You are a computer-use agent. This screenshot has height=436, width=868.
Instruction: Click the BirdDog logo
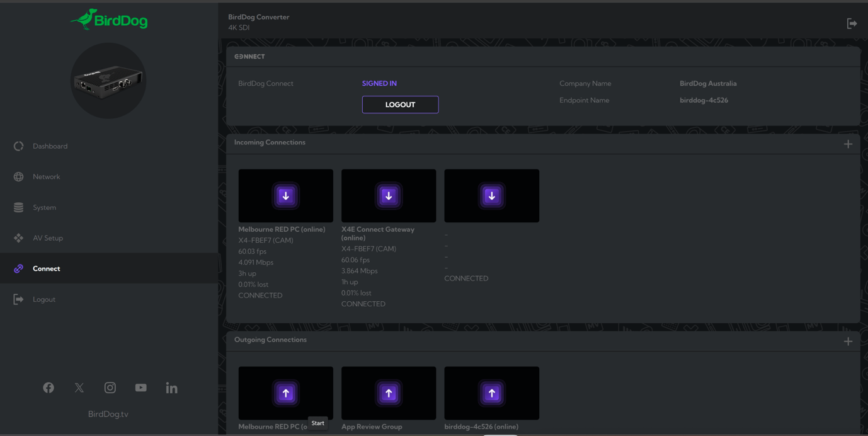(x=109, y=20)
